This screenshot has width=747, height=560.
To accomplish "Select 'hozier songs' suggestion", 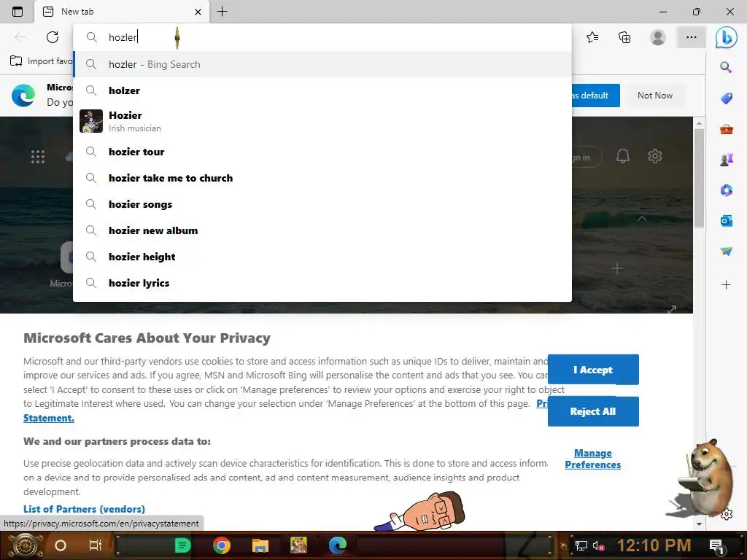I will (322, 204).
